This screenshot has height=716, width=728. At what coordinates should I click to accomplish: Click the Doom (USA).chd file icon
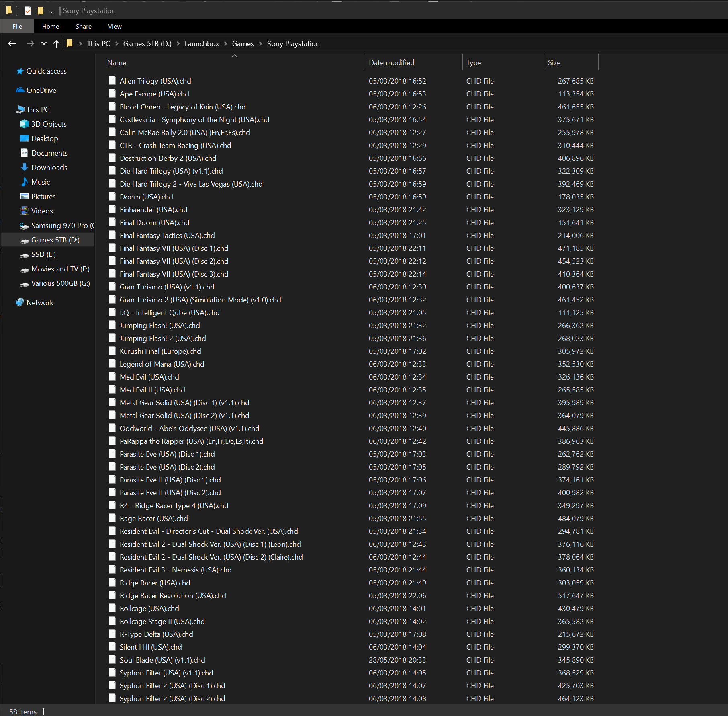(x=112, y=197)
